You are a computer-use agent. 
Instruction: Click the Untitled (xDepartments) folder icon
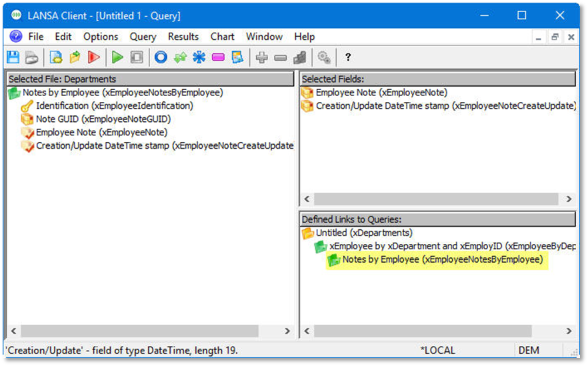tap(307, 233)
